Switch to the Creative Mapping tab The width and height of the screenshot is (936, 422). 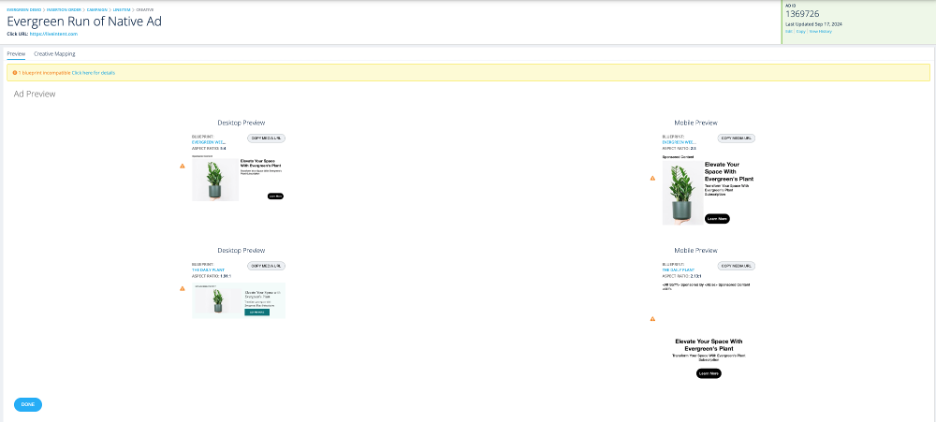point(54,54)
